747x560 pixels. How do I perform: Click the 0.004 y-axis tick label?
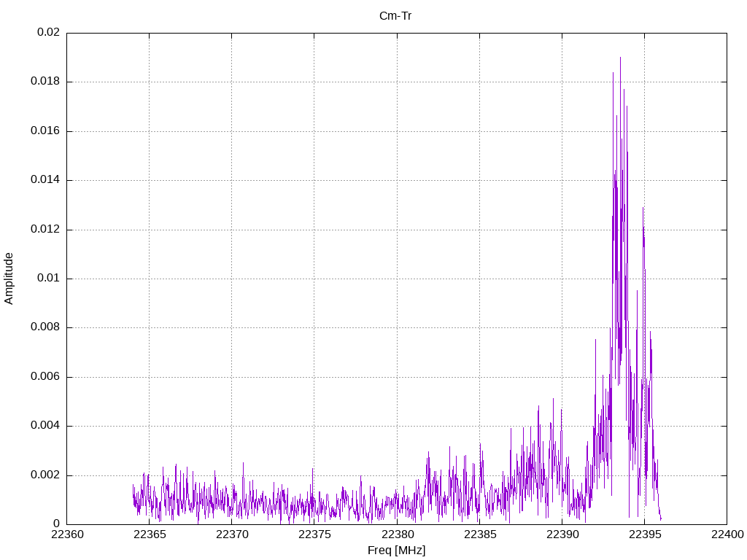(45, 426)
